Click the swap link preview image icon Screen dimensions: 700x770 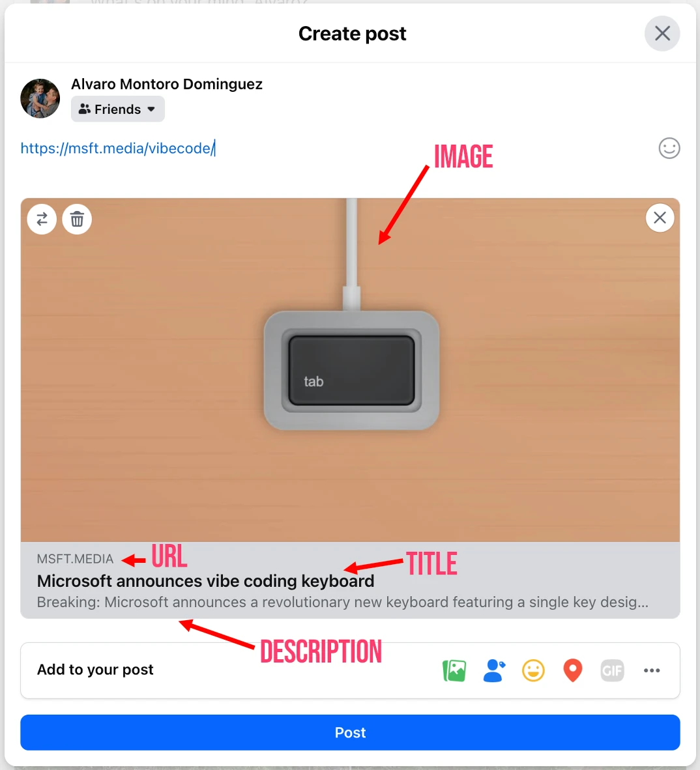[42, 219]
